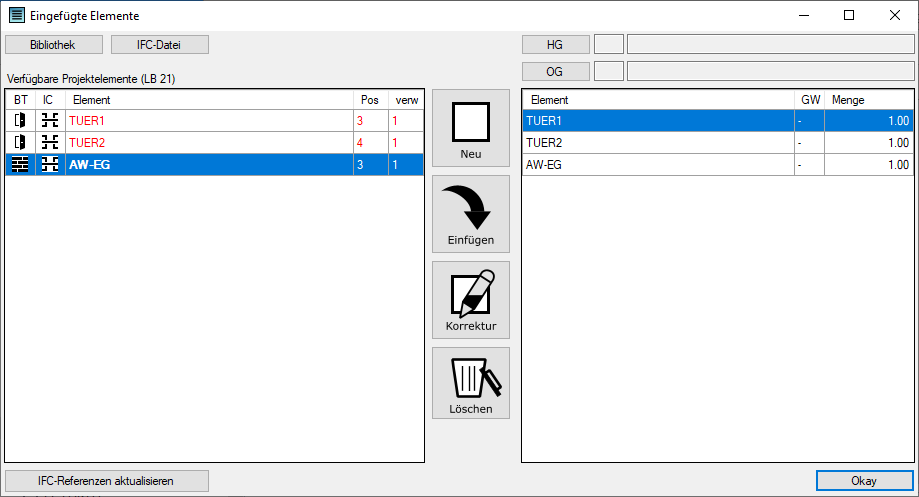Click the Löschen trash bin button
Viewport: 919px width, 497px height.
pos(471,383)
